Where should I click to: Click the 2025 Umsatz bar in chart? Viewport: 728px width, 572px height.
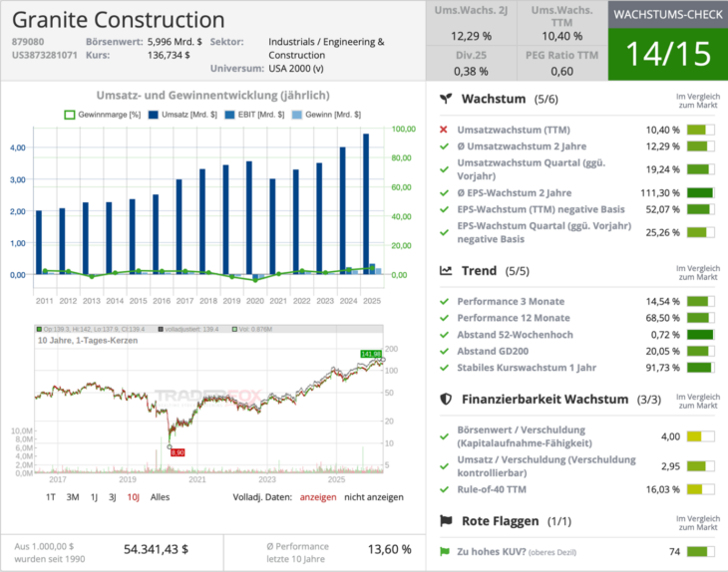tap(366, 204)
